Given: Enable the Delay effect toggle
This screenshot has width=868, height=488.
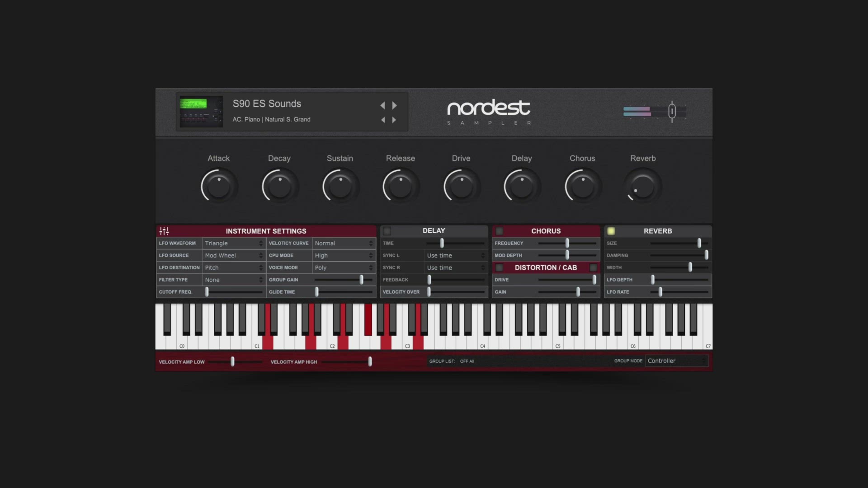Looking at the screenshot, I should pyautogui.click(x=387, y=231).
